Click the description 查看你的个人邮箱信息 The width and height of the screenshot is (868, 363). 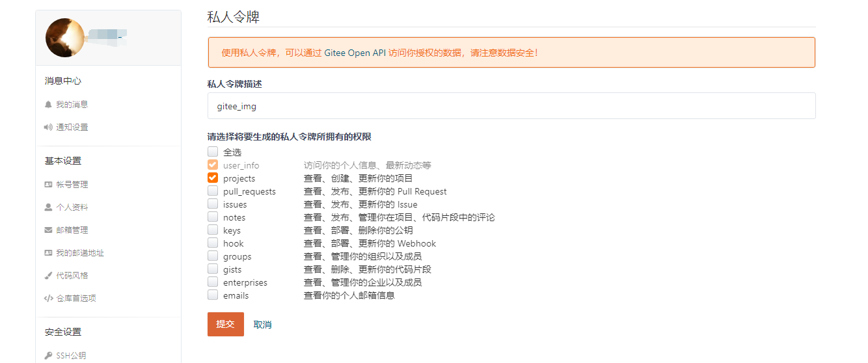(x=349, y=295)
